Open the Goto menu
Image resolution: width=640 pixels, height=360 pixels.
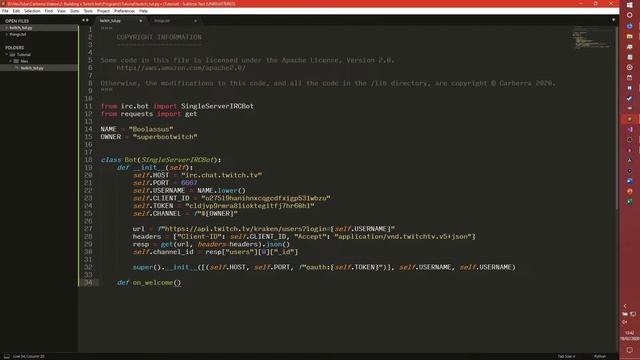pos(75,11)
